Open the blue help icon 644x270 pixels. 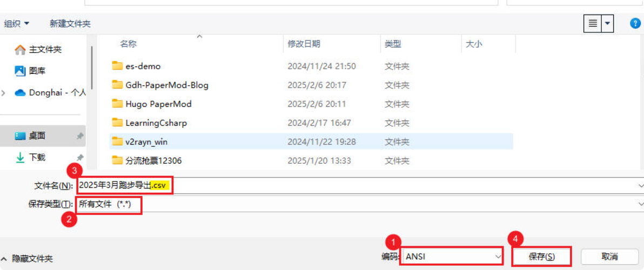point(635,23)
